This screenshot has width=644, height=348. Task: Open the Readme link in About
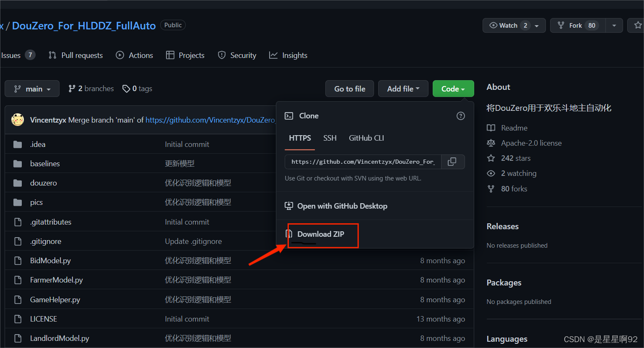[x=514, y=128]
